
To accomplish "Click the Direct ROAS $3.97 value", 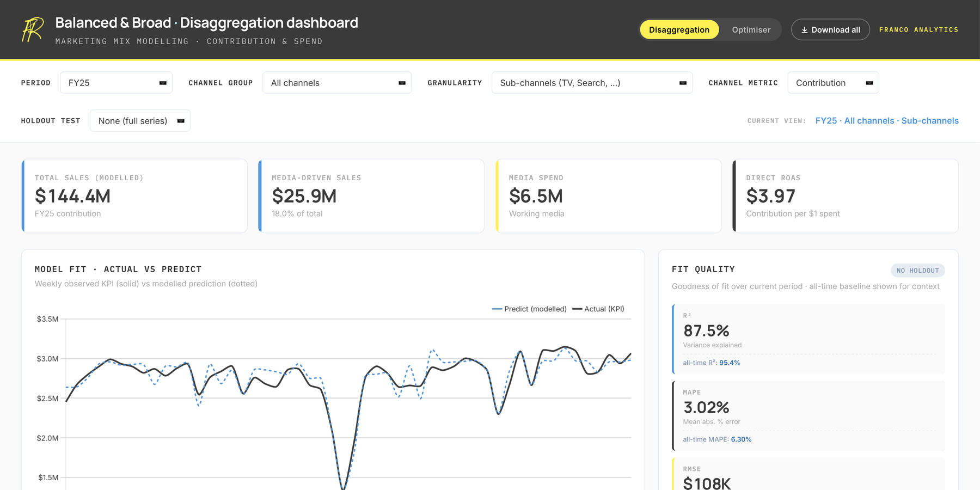I will tap(770, 196).
